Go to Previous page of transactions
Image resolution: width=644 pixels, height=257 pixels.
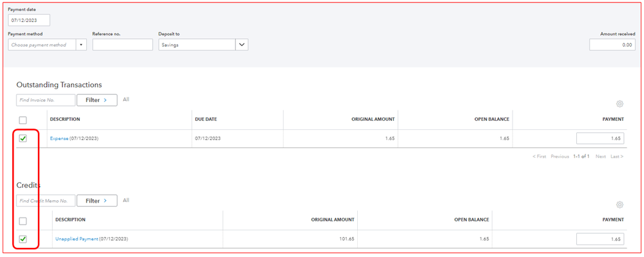(560, 157)
